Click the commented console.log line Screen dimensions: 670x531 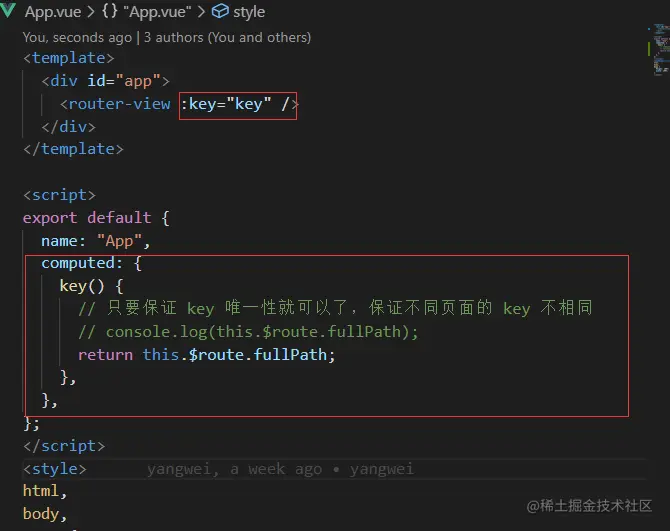[x=248, y=332]
